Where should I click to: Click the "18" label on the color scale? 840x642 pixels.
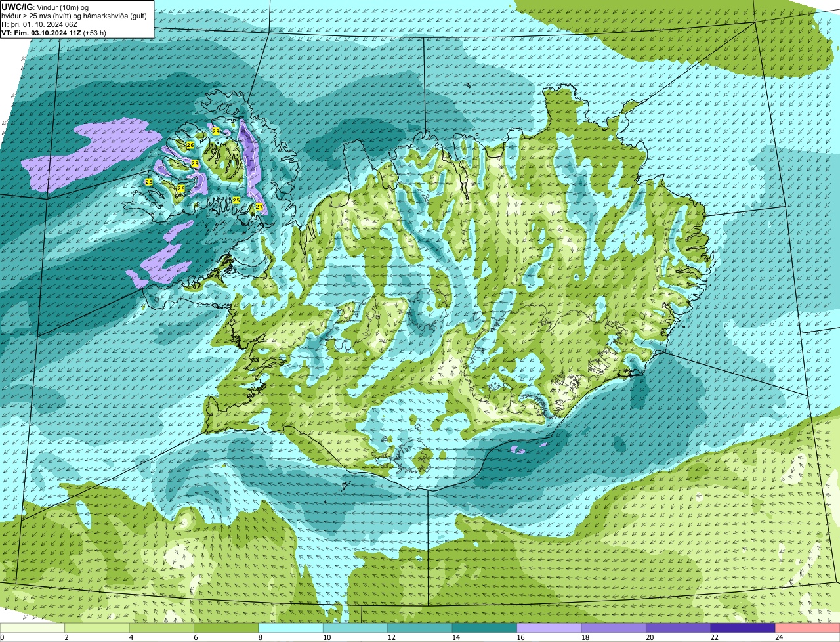coord(585,637)
